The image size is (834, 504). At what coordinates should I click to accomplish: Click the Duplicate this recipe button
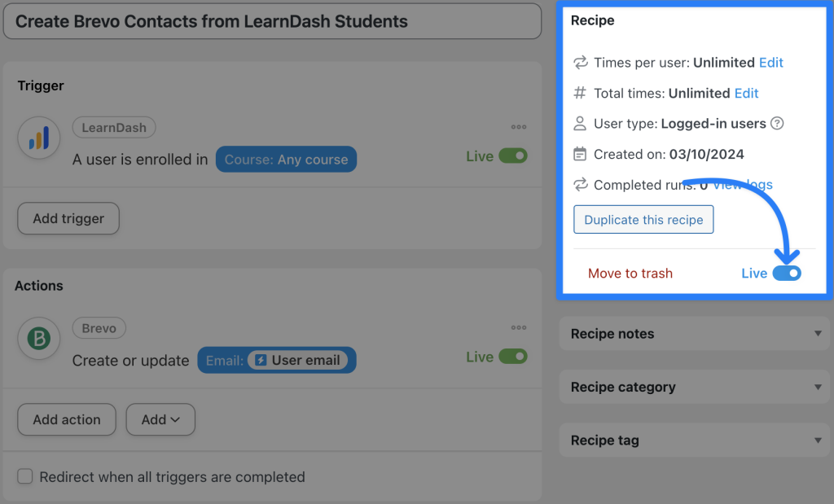(x=643, y=219)
